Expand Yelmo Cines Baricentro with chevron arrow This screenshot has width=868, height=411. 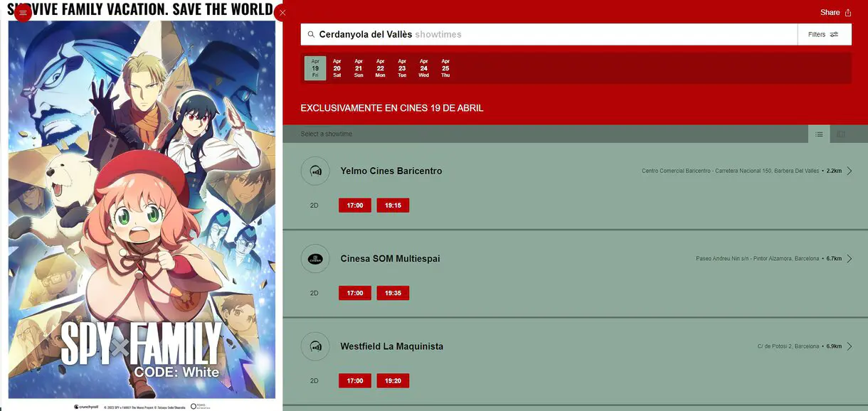click(x=850, y=171)
